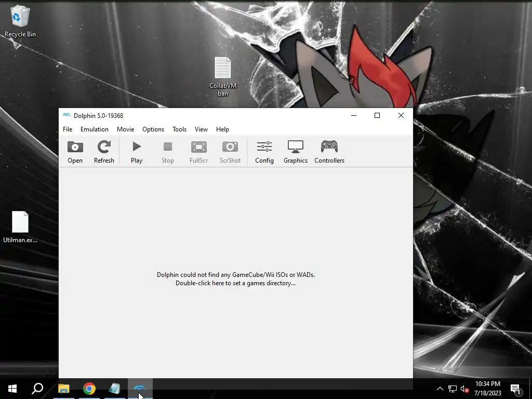Select the CollabVM ban text file

click(222, 76)
